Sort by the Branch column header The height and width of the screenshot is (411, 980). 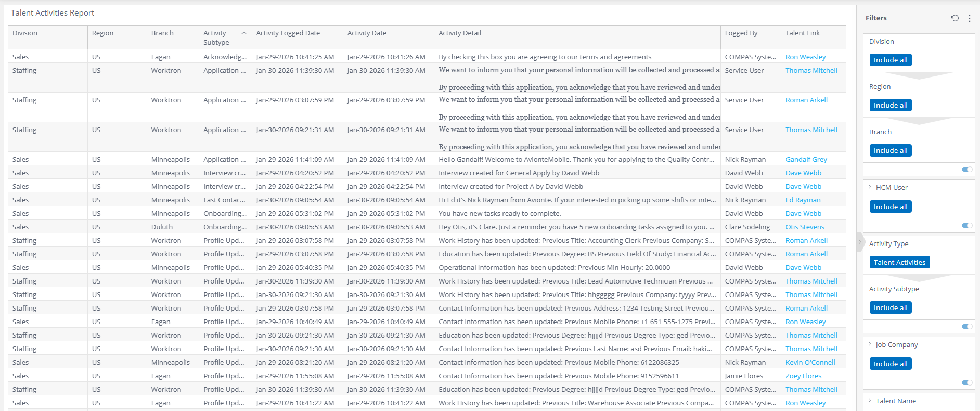[x=173, y=37]
